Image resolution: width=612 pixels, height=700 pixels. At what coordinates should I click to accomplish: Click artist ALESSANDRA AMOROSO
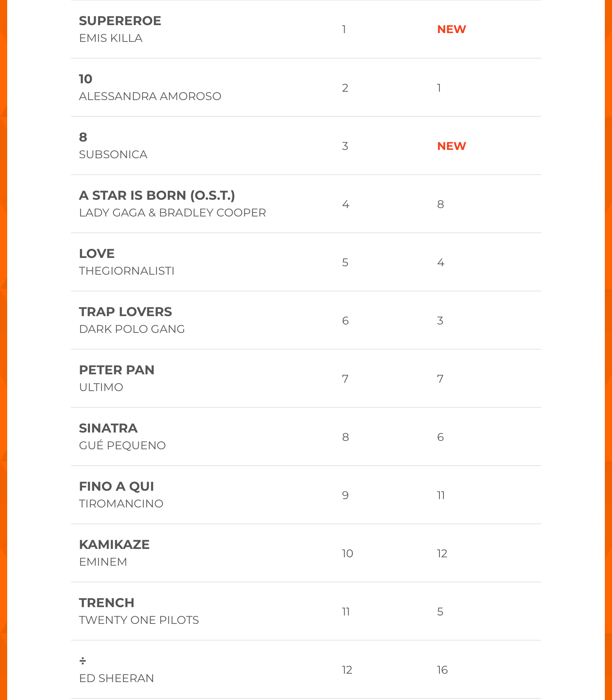pyautogui.click(x=150, y=96)
